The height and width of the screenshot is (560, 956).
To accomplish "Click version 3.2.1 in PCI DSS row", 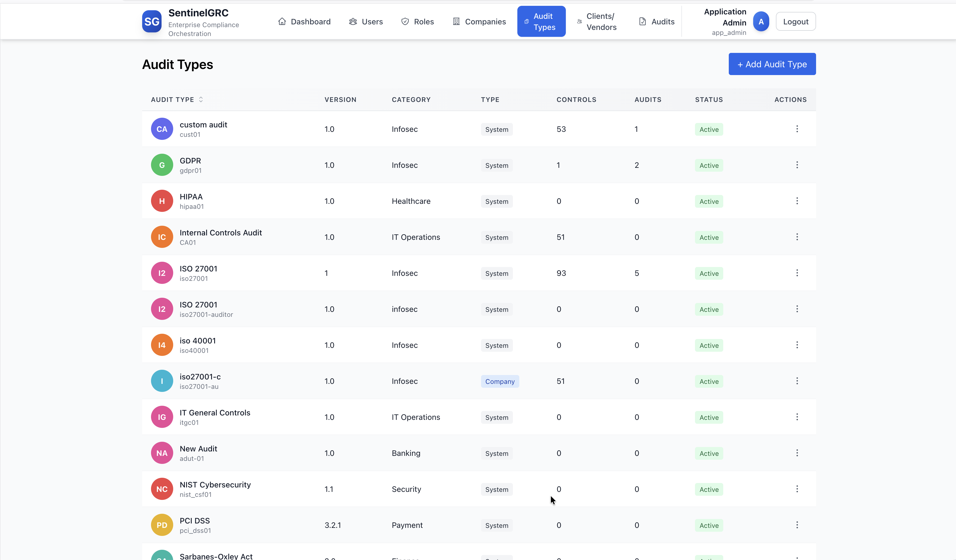I will pos(333,525).
